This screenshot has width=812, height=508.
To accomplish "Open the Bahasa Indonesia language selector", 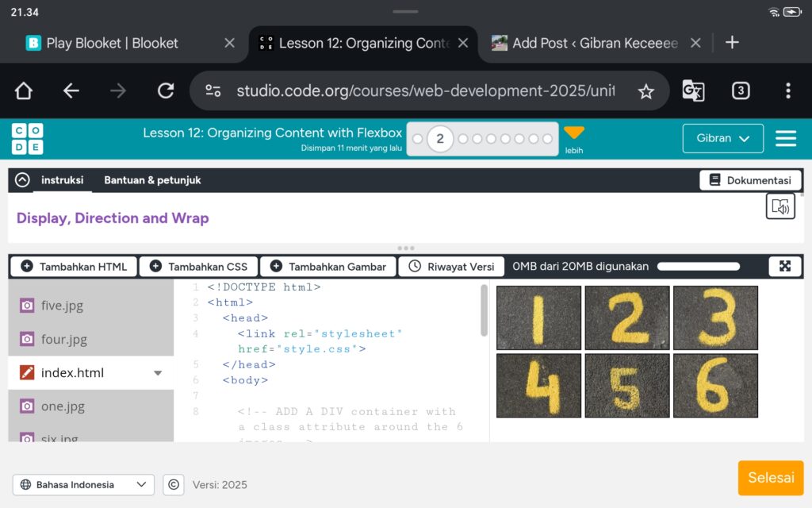I will pyautogui.click(x=83, y=485).
